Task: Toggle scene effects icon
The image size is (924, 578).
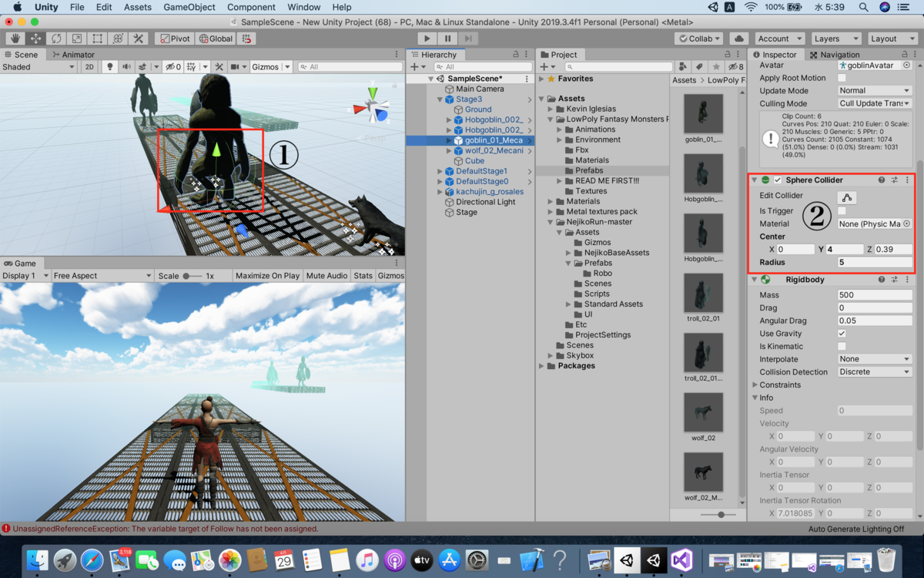Action: tap(143, 67)
